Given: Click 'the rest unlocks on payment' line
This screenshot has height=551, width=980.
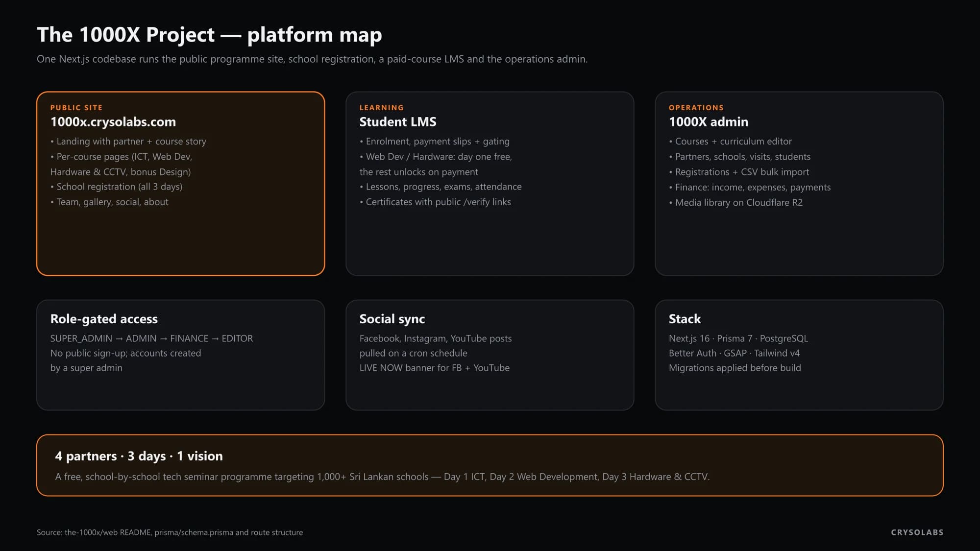Looking at the screenshot, I should tap(419, 172).
